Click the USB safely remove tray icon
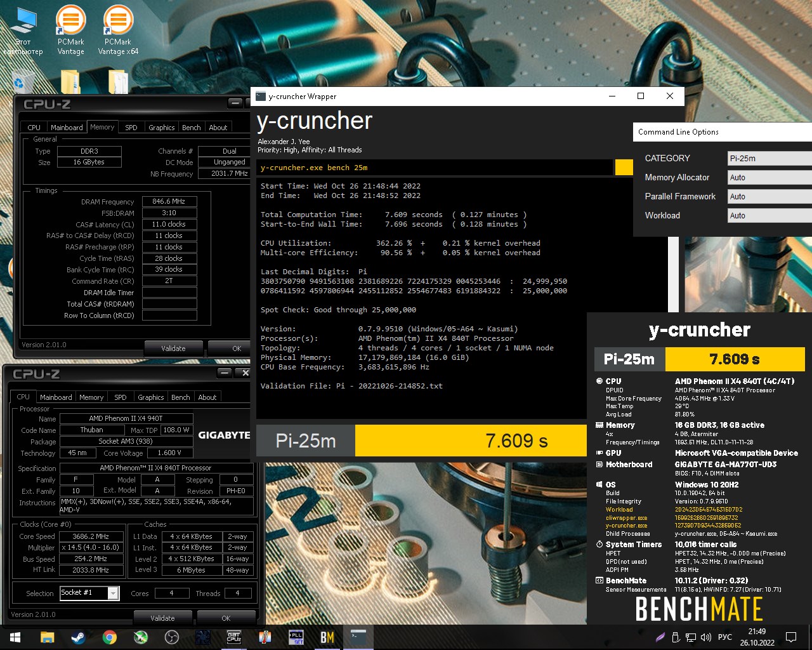 pyautogui.click(x=676, y=637)
